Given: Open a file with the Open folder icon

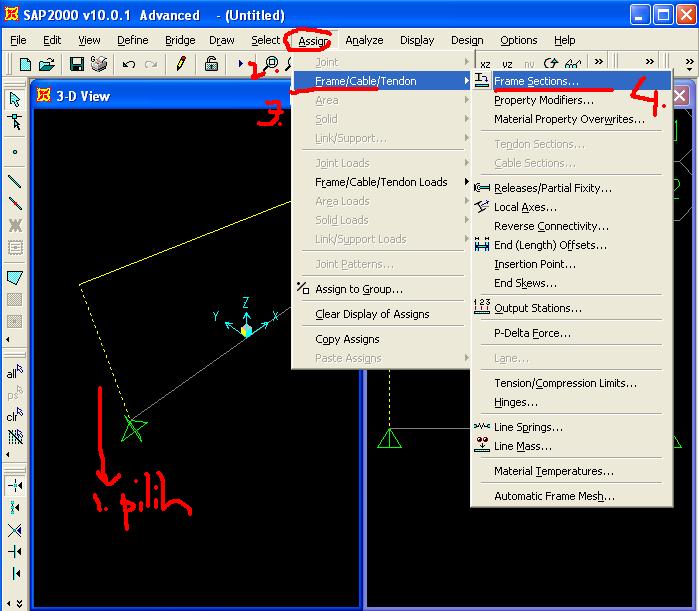Looking at the screenshot, I should pos(46,65).
